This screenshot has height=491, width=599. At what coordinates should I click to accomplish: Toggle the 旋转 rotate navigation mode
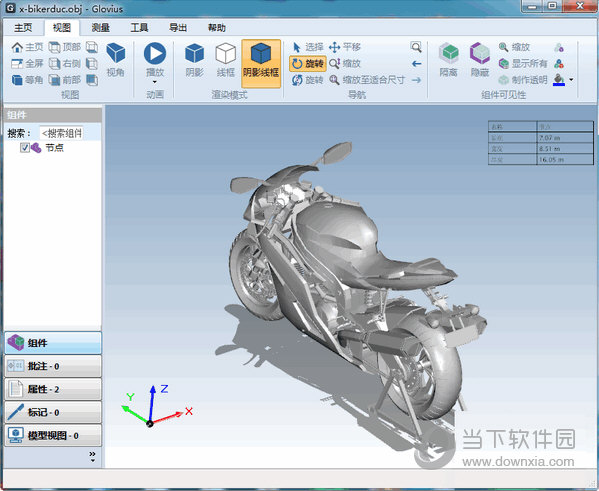click(308, 63)
